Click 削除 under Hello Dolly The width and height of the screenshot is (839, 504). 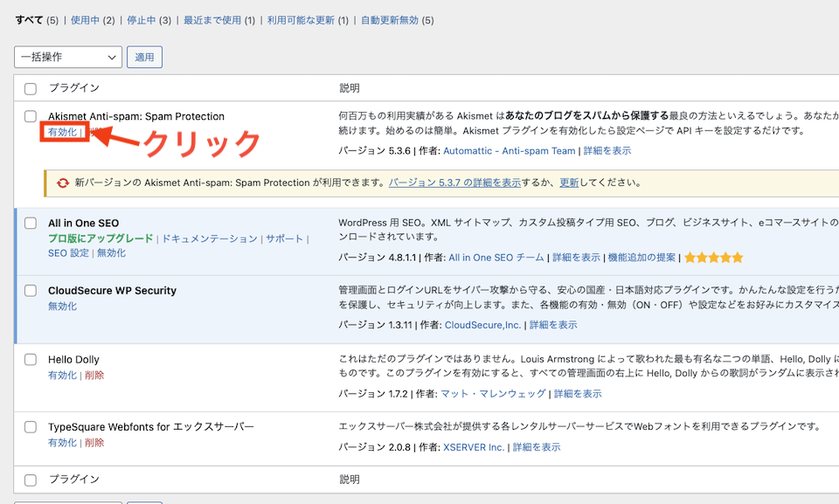coord(94,376)
